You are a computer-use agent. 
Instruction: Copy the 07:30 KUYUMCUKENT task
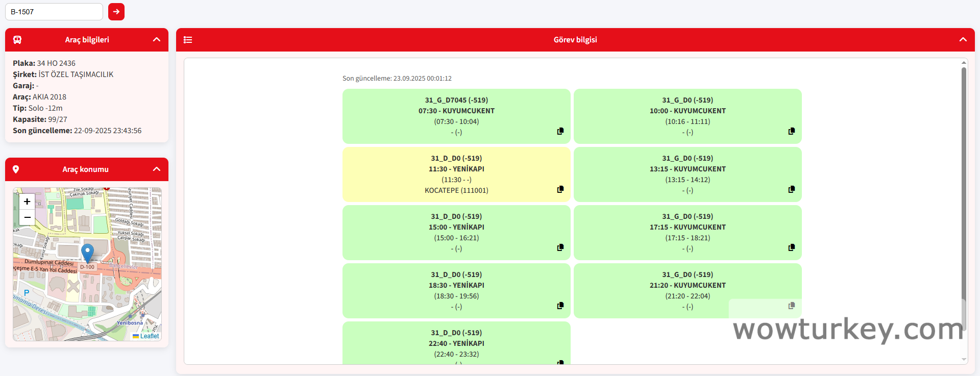[560, 131]
